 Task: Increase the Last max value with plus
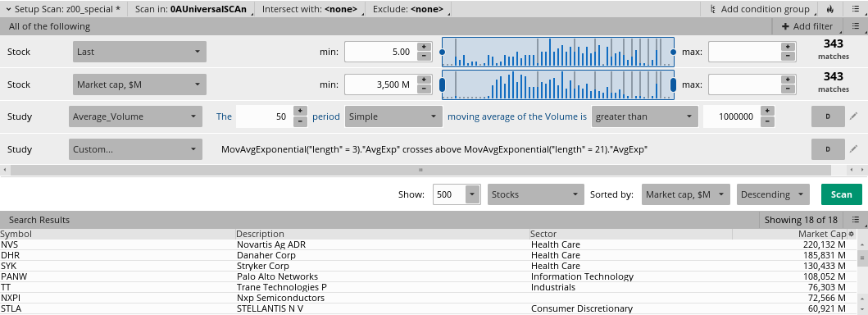click(x=788, y=47)
